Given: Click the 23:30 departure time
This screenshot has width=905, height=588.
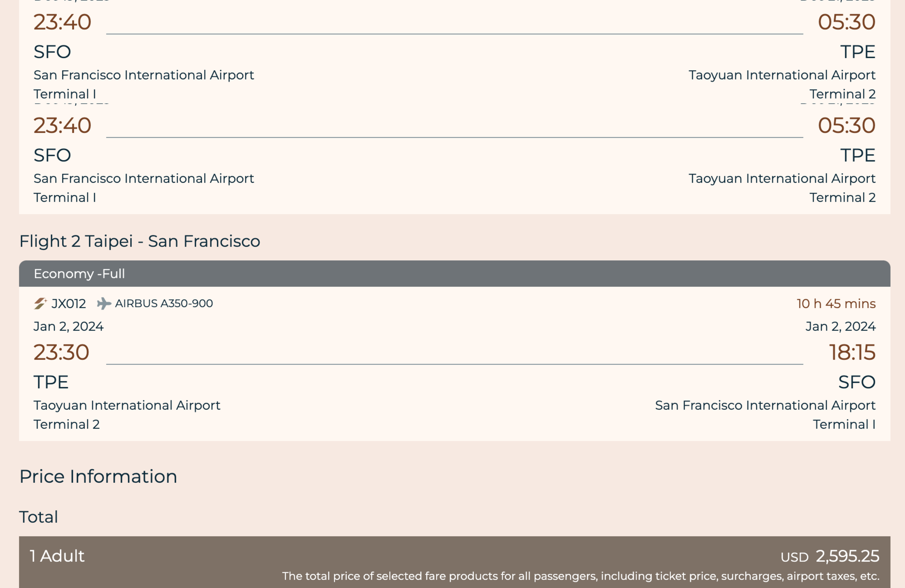Looking at the screenshot, I should (x=61, y=352).
